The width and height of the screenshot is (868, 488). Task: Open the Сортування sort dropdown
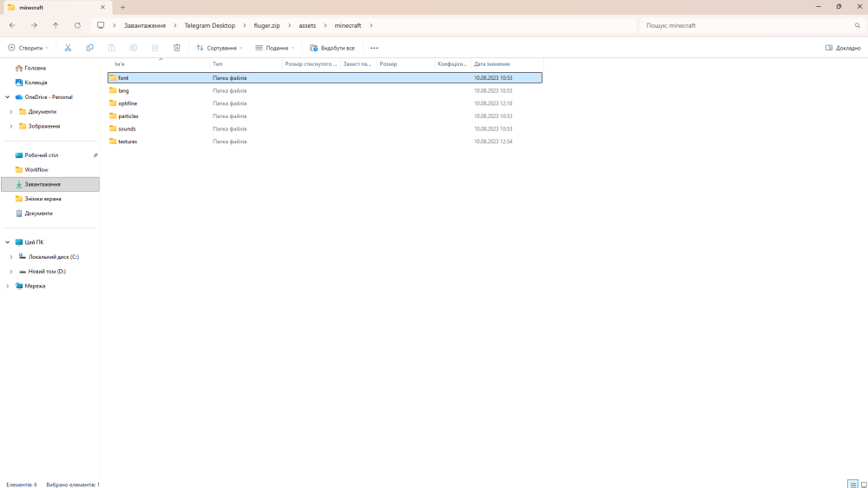220,48
